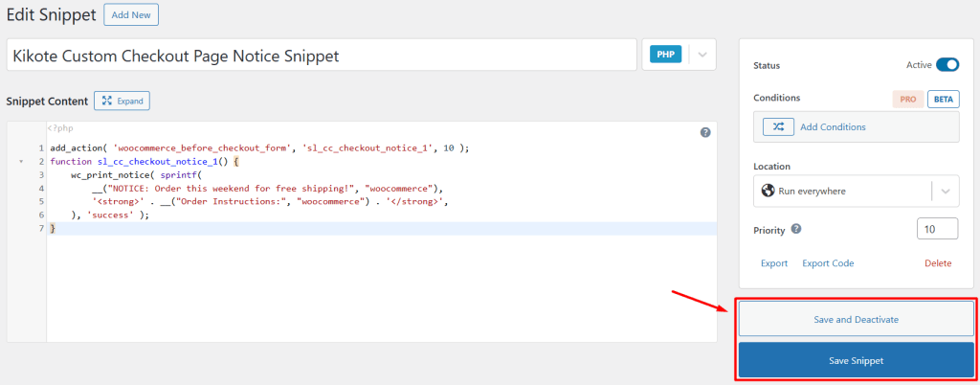980x385 pixels.
Task: Open Add Conditions
Action: click(833, 126)
